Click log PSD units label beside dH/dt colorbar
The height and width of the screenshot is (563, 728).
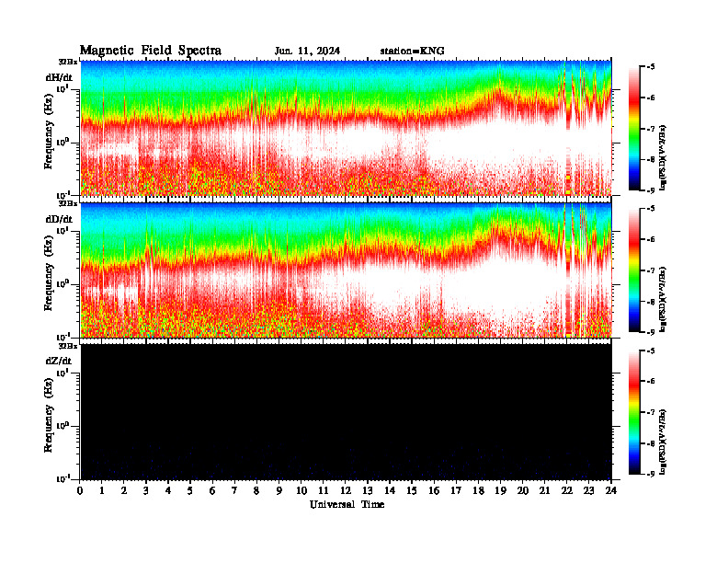[663, 157]
